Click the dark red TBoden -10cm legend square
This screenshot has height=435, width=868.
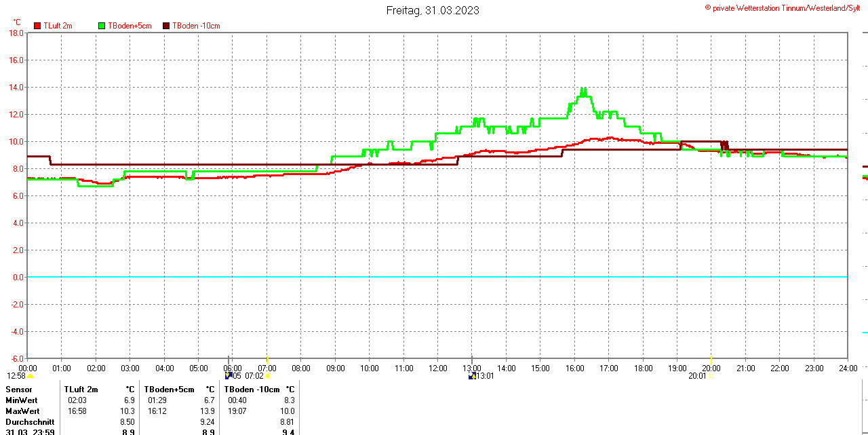166,26
